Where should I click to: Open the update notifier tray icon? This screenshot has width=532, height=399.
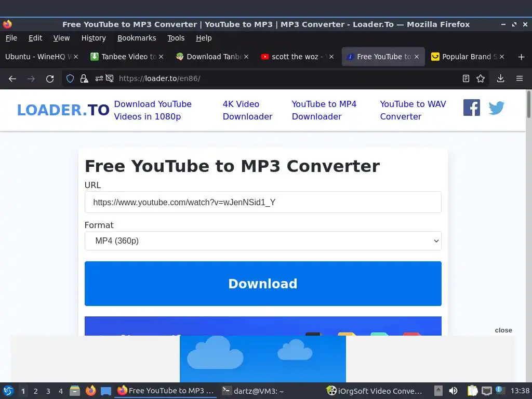point(499,390)
